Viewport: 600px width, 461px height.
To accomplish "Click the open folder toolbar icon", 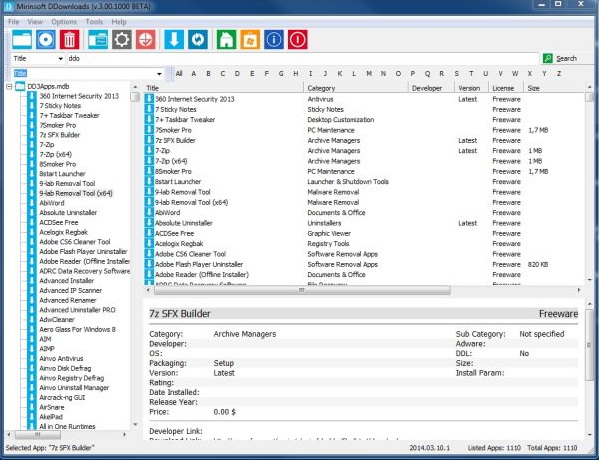I will point(22,39).
